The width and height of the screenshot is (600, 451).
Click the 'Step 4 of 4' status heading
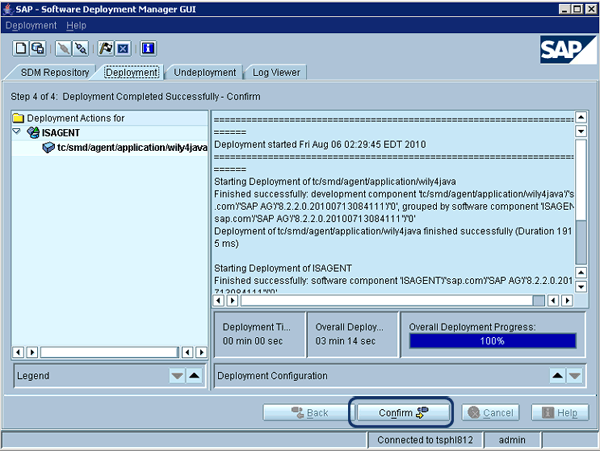click(135, 96)
